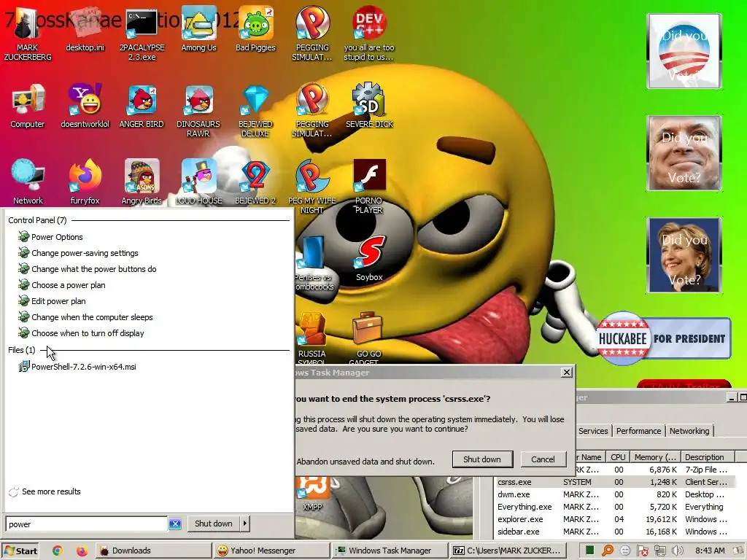The width and height of the screenshot is (747, 560).
Task: Click the Start button
Action: [20, 551]
